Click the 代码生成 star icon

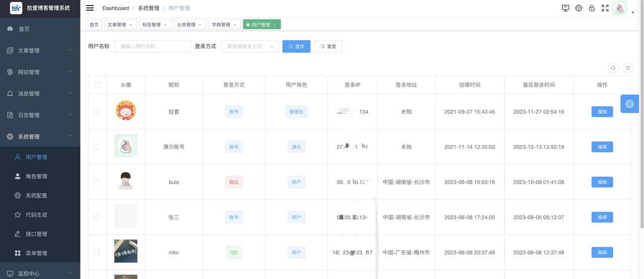click(18, 215)
